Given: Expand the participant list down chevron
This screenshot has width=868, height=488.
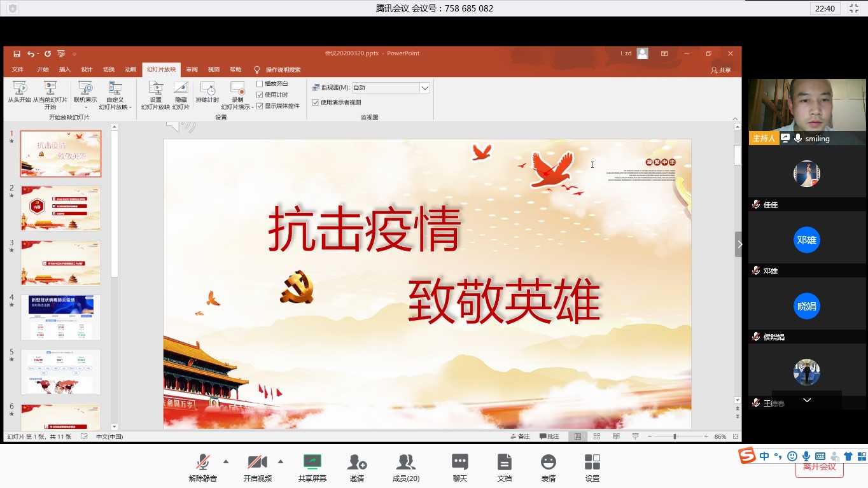Looking at the screenshot, I should (x=807, y=400).
